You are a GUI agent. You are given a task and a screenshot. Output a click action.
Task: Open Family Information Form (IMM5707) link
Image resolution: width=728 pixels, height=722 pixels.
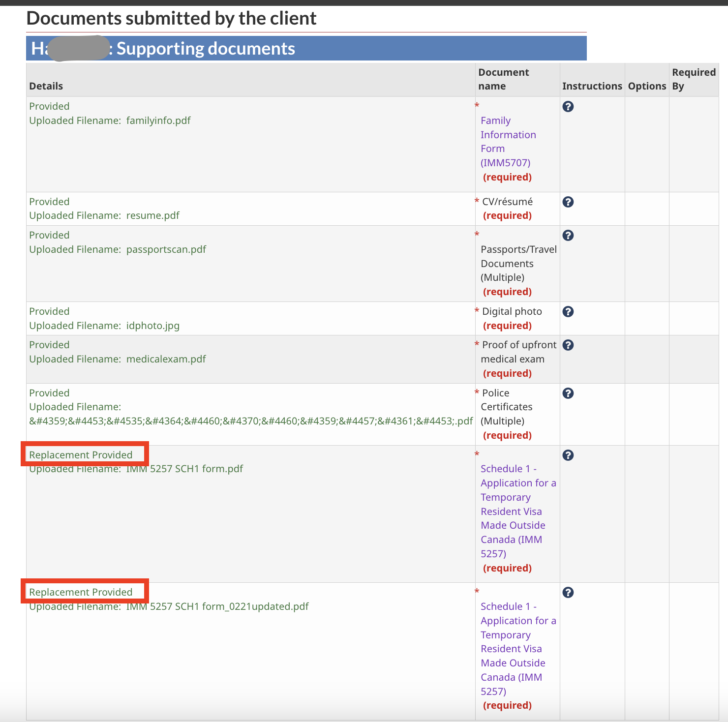click(x=508, y=142)
